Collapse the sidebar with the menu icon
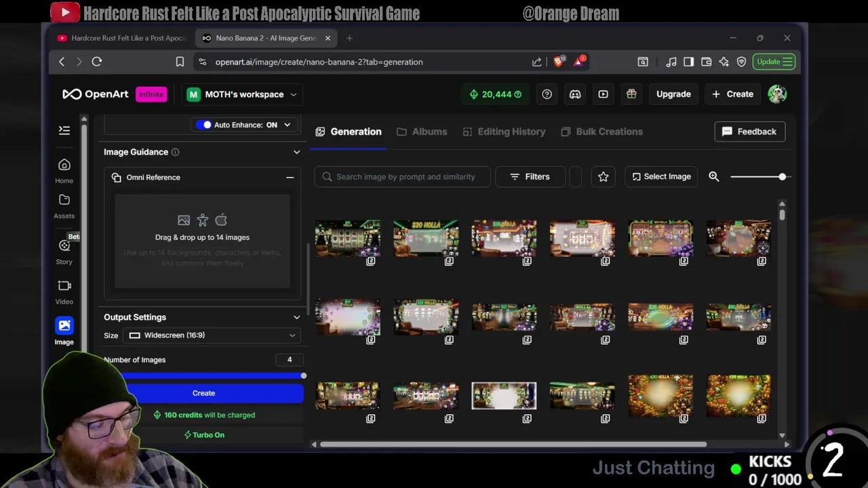The image size is (868, 488). point(64,130)
